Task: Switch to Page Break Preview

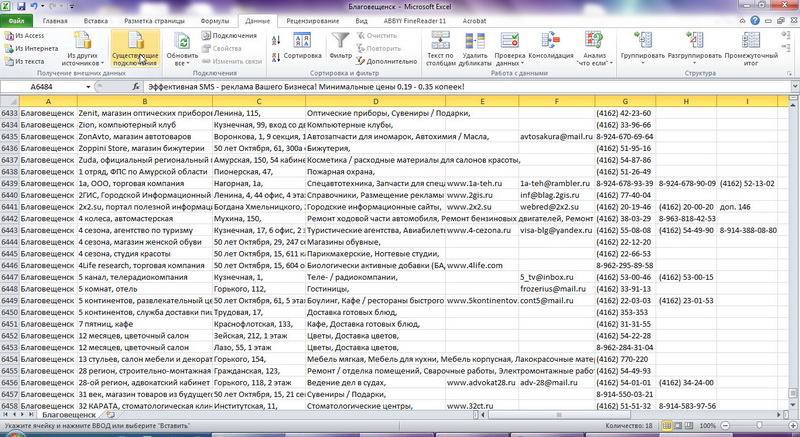Action: [x=689, y=425]
